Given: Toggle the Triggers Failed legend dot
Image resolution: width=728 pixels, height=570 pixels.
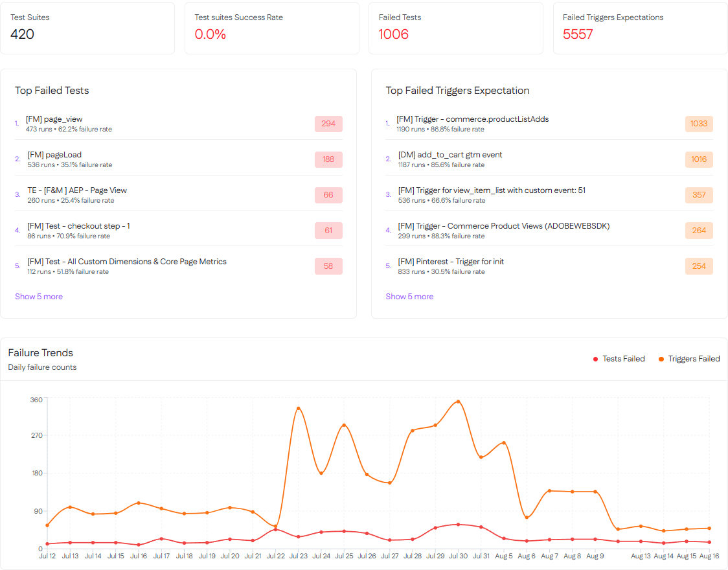Looking at the screenshot, I should coord(662,358).
